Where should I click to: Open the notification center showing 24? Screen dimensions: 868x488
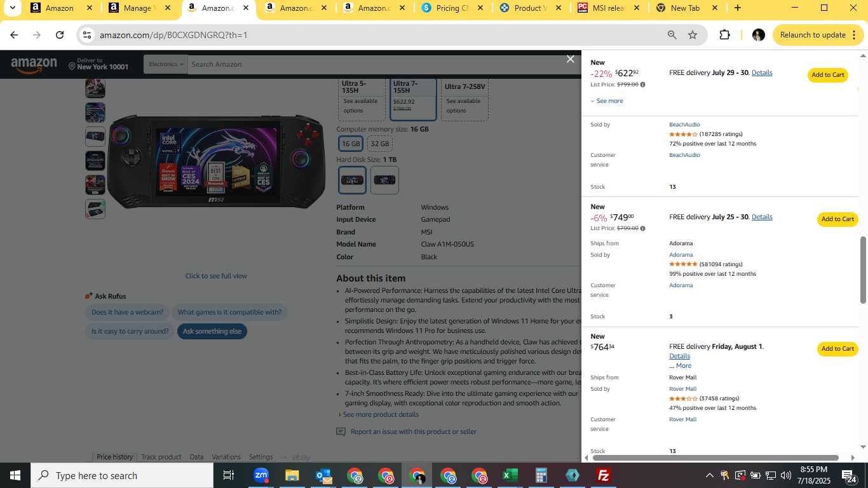[x=848, y=475]
